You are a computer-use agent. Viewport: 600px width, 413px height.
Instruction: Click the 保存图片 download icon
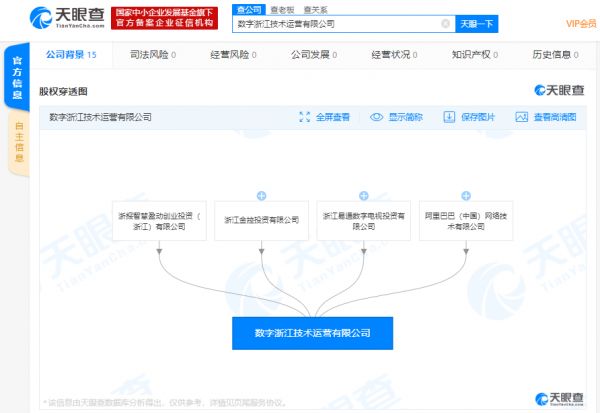coord(449,117)
